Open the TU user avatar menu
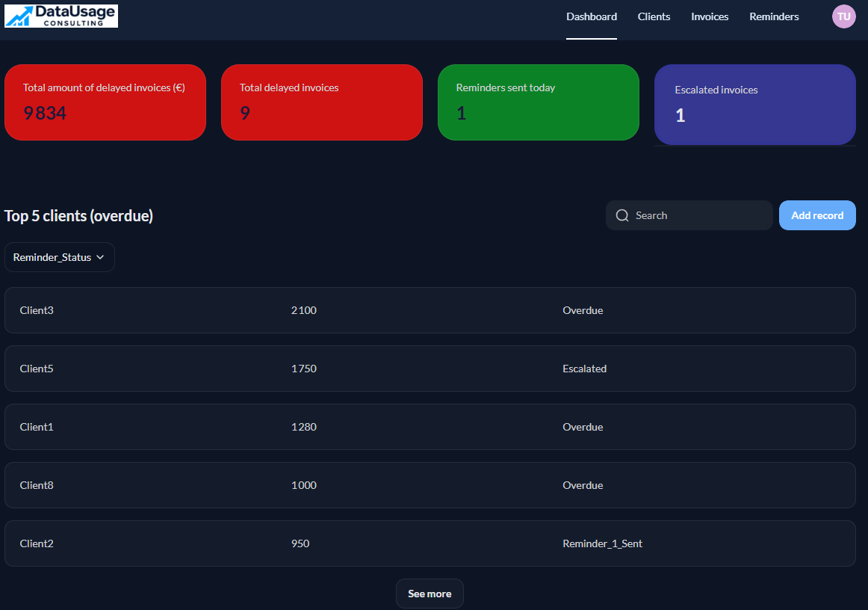This screenshot has height=610, width=868. click(x=843, y=16)
